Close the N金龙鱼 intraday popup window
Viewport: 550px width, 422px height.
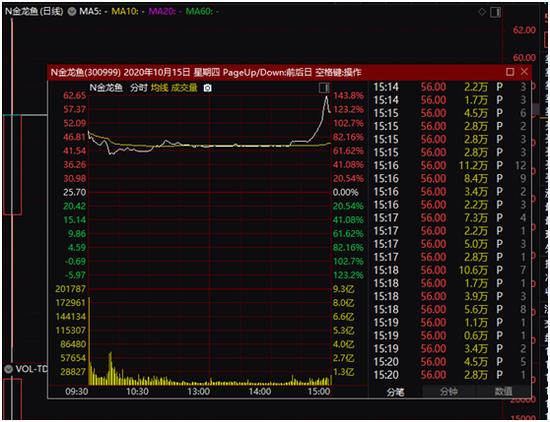(524, 72)
